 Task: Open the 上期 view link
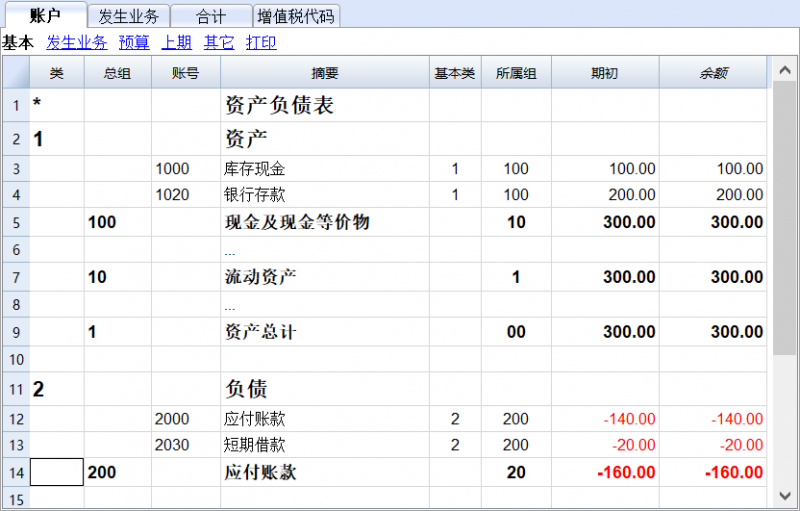(x=177, y=43)
